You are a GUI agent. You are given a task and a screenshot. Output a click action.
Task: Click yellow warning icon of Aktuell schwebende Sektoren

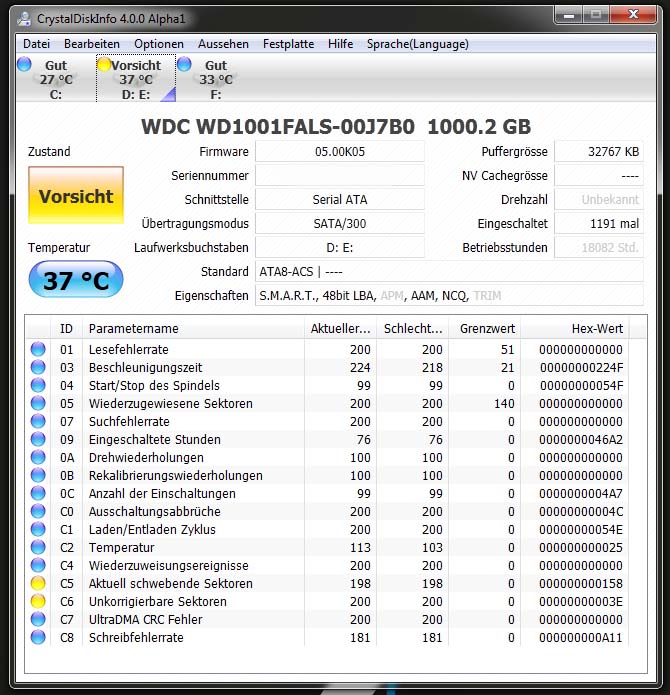[38, 583]
